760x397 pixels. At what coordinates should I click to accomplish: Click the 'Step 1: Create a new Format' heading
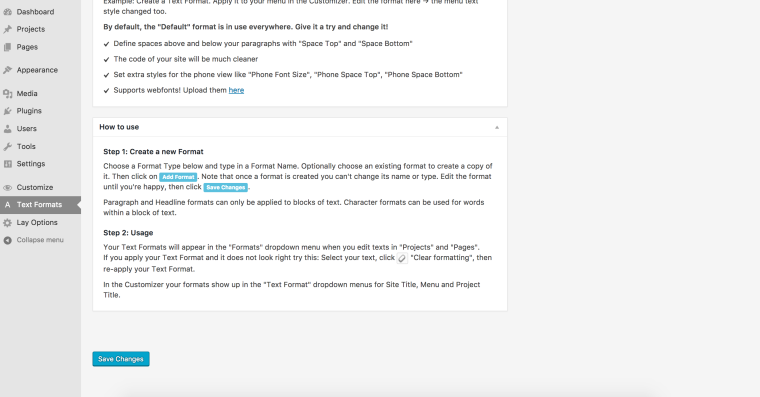click(x=153, y=152)
